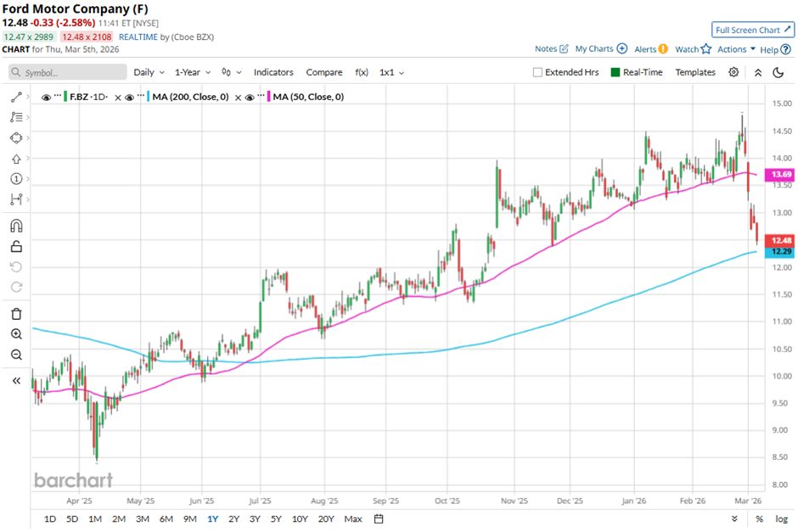This screenshot has width=798, height=532.
Task: Expand the 1-Year period dropdown
Action: click(192, 72)
